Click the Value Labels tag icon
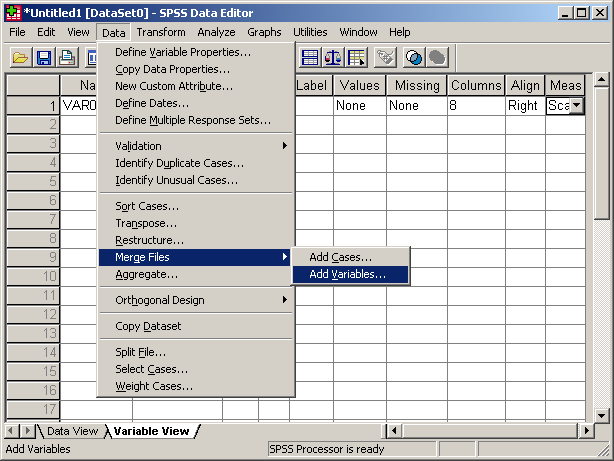The height and width of the screenshot is (461, 614). pyautogui.click(x=385, y=58)
